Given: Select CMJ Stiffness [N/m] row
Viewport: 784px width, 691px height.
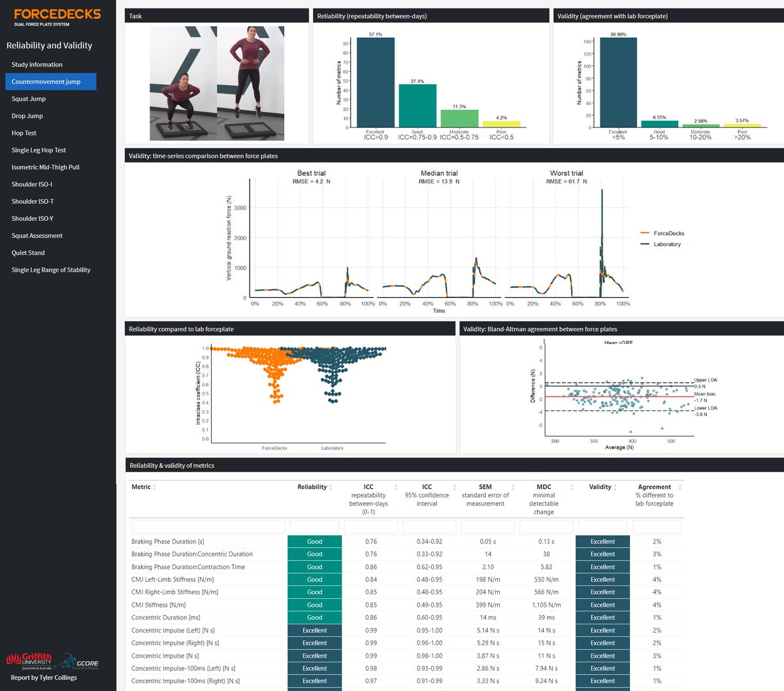Looking at the screenshot, I should 406,605.
